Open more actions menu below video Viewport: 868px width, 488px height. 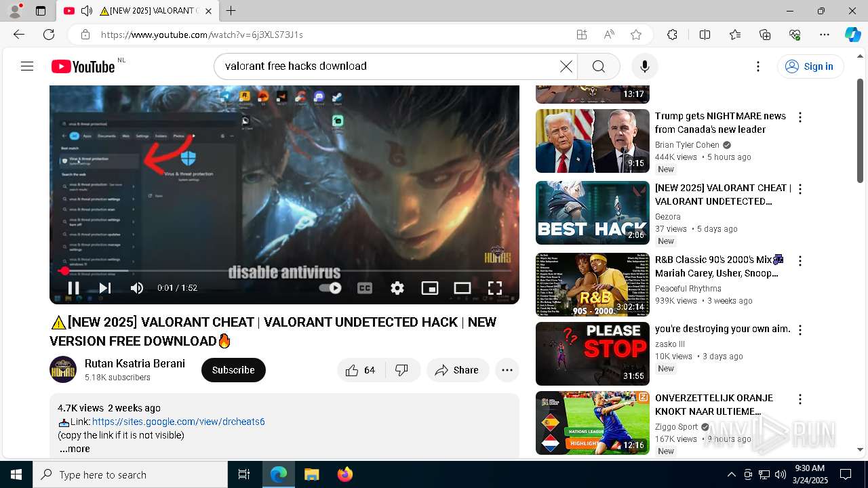(507, 370)
